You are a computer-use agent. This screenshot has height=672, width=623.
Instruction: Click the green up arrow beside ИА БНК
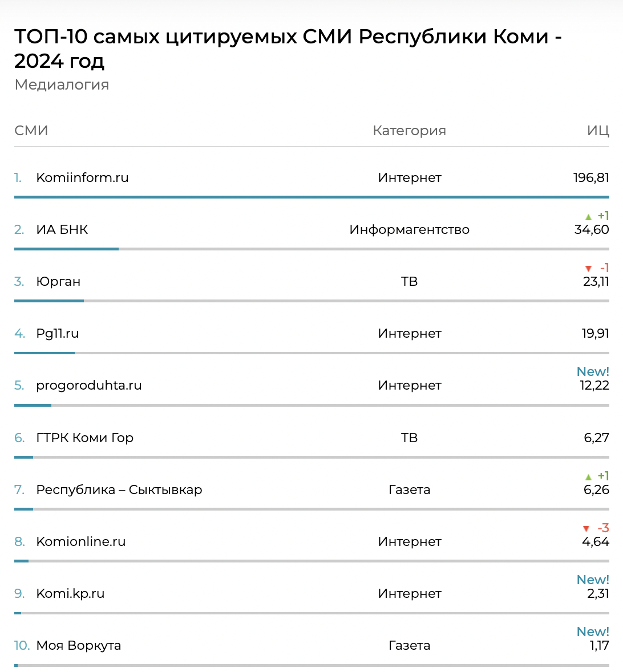[588, 217]
